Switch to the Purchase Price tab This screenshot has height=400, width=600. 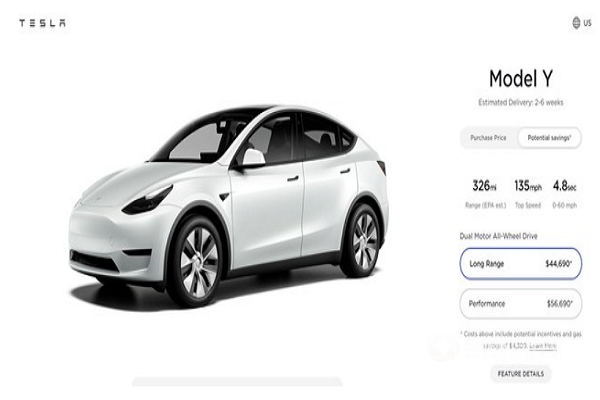click(488, 138)
